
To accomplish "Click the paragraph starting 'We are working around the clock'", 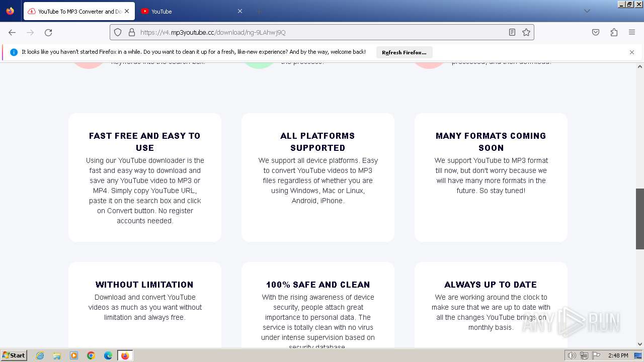I will tap(491, 312).
